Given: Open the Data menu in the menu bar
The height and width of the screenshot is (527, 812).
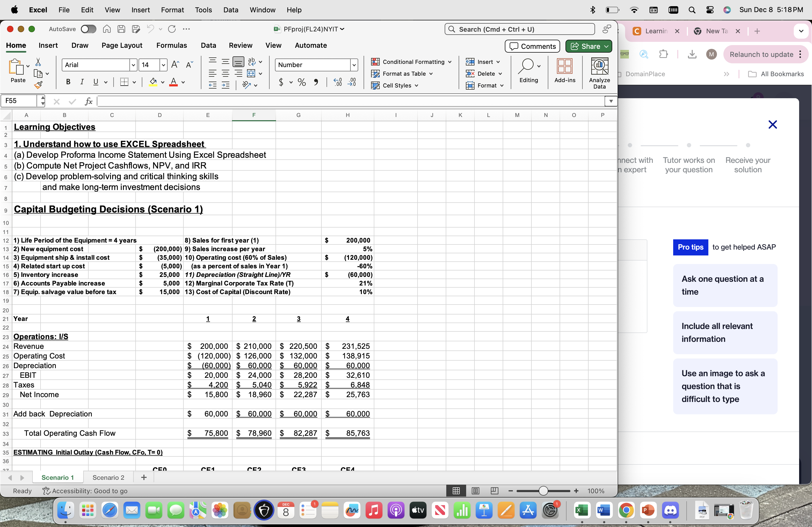Looking at the screenshot, I should (x=231, y=10).
